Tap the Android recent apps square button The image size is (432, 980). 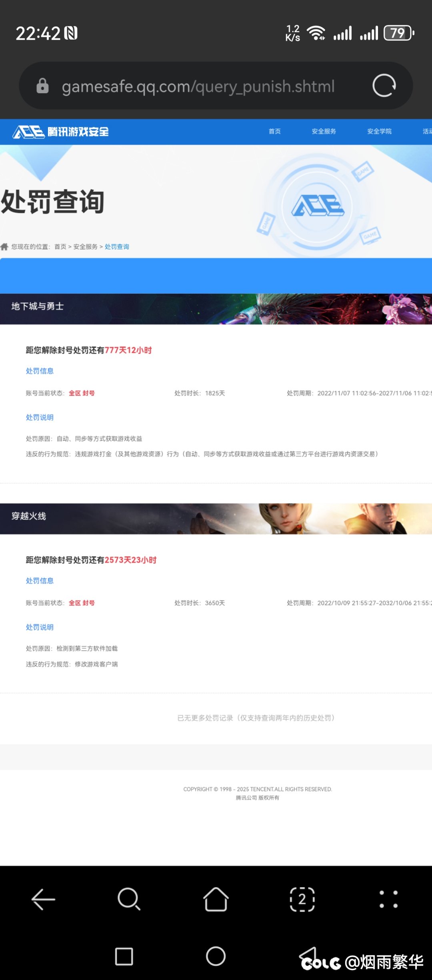coord(124,957)
